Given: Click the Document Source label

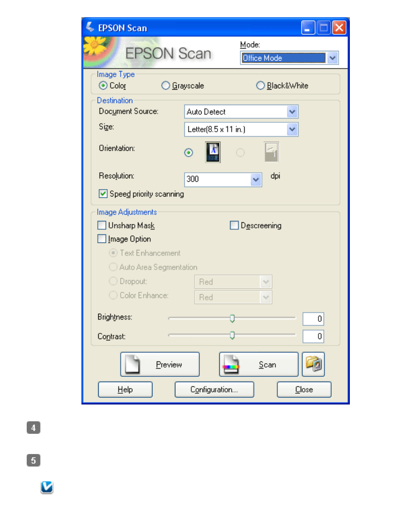Looking at the screenshot, I should (129, 111).
